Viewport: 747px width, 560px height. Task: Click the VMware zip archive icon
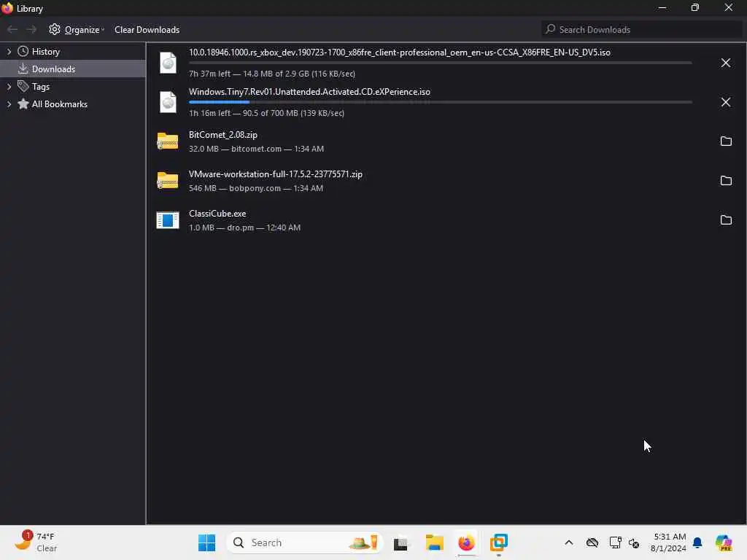tap(168, 181)
